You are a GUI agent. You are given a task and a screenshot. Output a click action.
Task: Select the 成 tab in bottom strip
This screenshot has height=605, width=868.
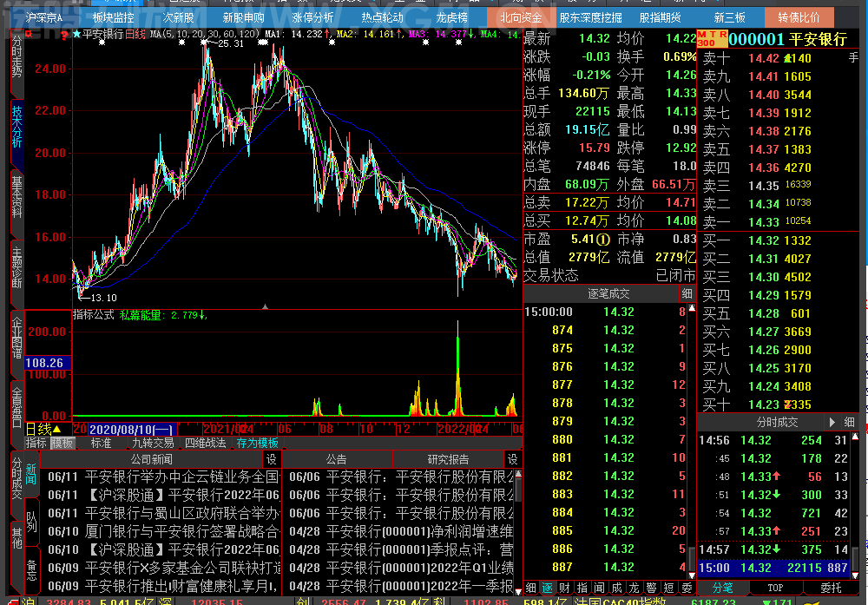tap(616, 588)
